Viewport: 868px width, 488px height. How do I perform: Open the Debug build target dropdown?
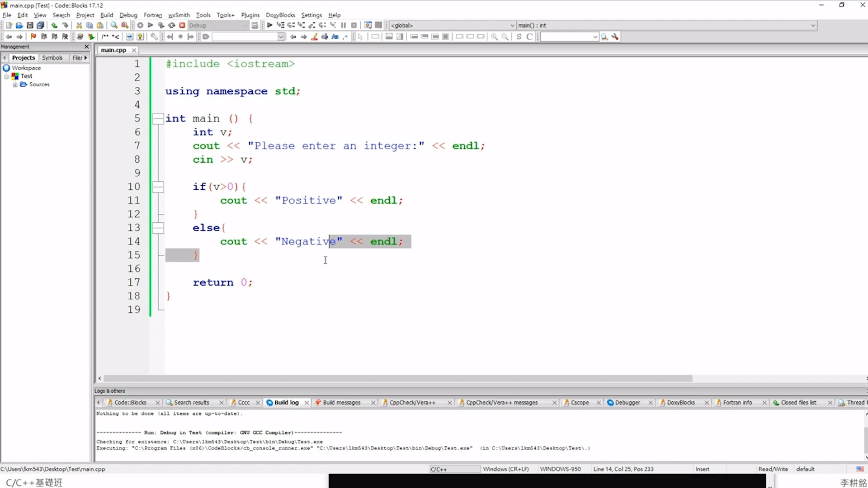coord(245,25)
